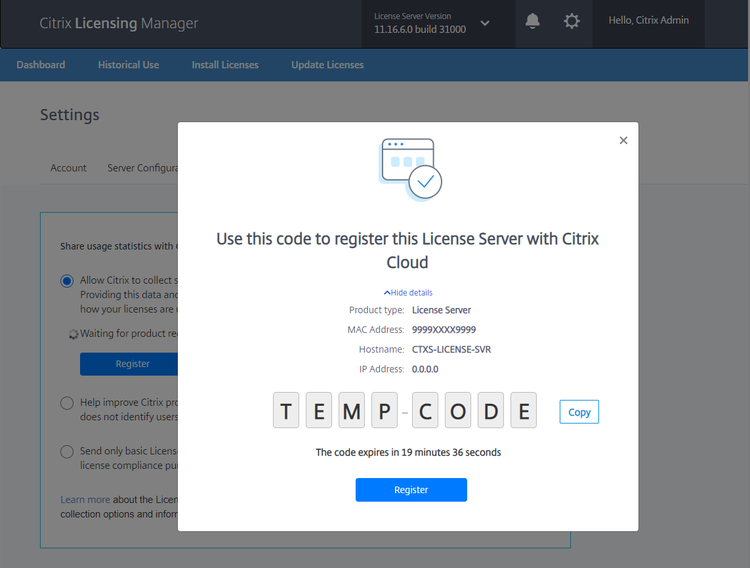
Task: Open the notifications bell icon
Action: (x=532, y=21)
